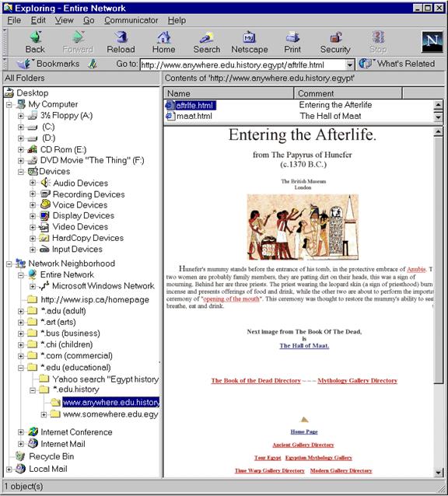
Task: Select the Recording Devices icon
Action: click(45, 194)
